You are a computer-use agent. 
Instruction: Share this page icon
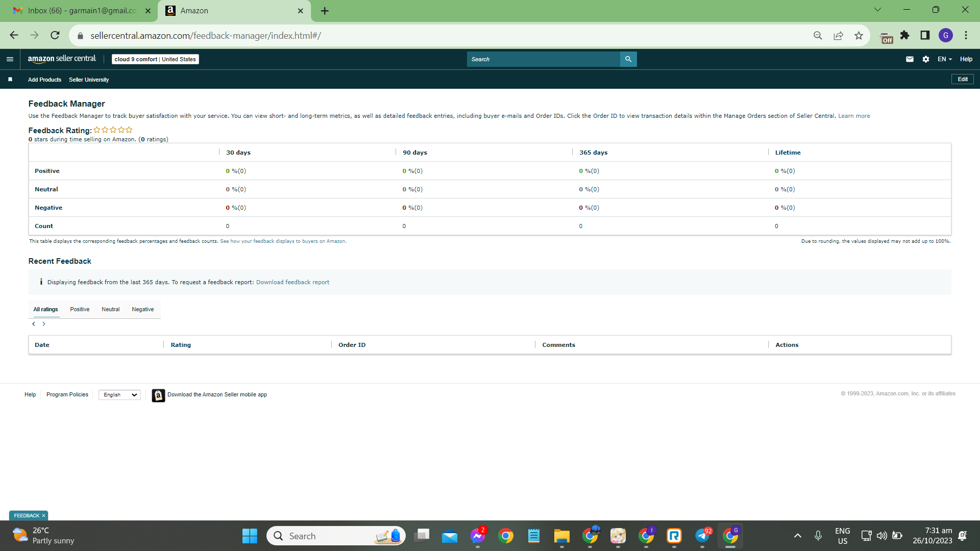click(838, 35)
